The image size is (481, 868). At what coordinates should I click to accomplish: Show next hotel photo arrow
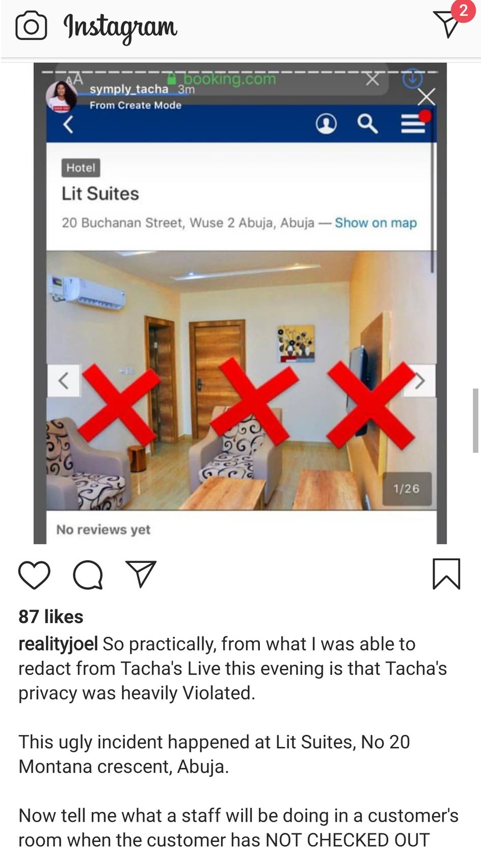420,381
